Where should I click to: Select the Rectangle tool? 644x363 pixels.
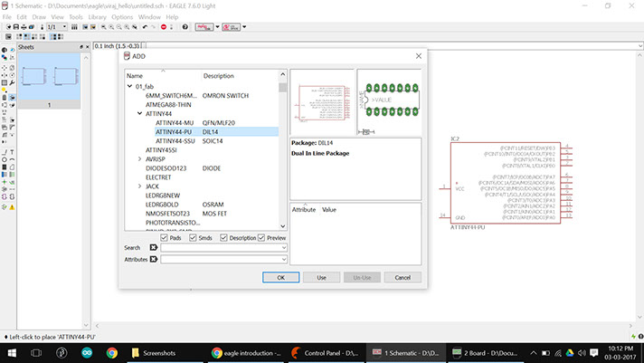coord(5,167)
